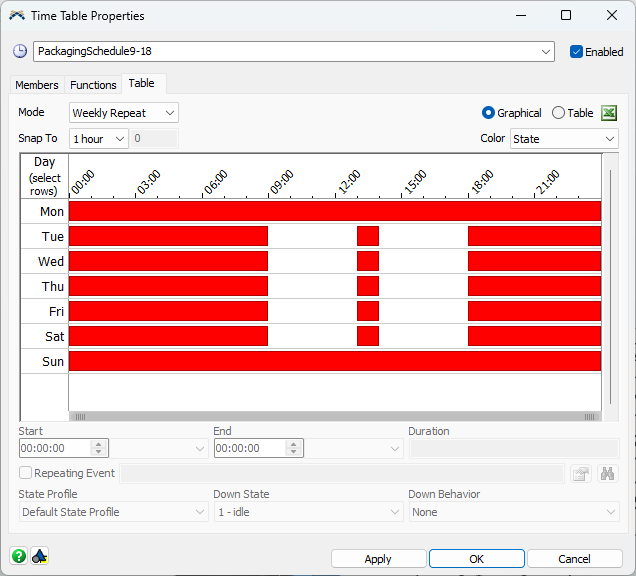This screenshot has height=576, width=636.
Task: Click the horizontal scrollbar under the schedule
Action: pyautogui.click(x=335, y=416)
